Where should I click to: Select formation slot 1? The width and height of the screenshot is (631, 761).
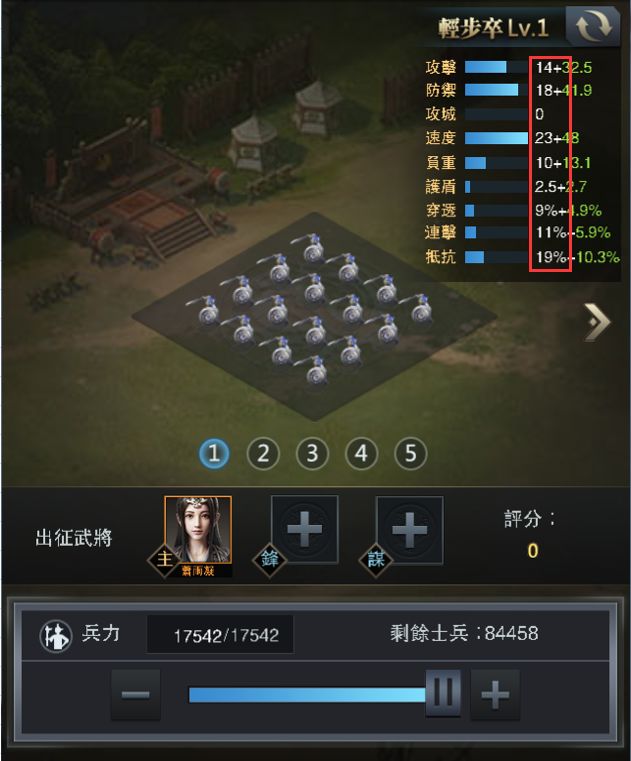coord(214,454)
